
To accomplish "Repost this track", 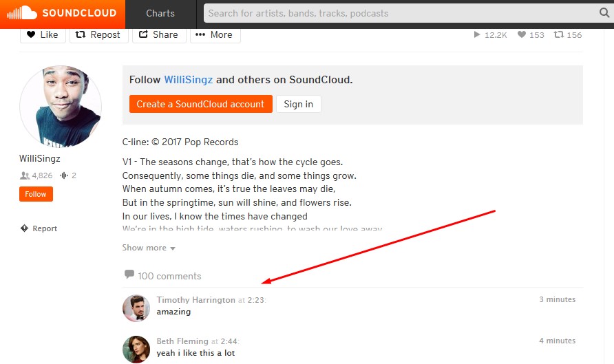I will (x=98, y=34).
